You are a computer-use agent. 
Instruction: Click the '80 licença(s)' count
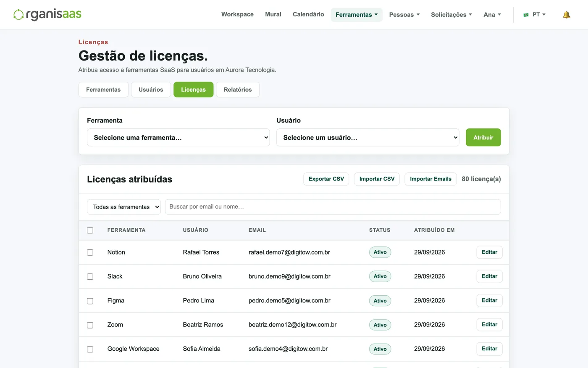pyautogui.click(x=481, y=179)
